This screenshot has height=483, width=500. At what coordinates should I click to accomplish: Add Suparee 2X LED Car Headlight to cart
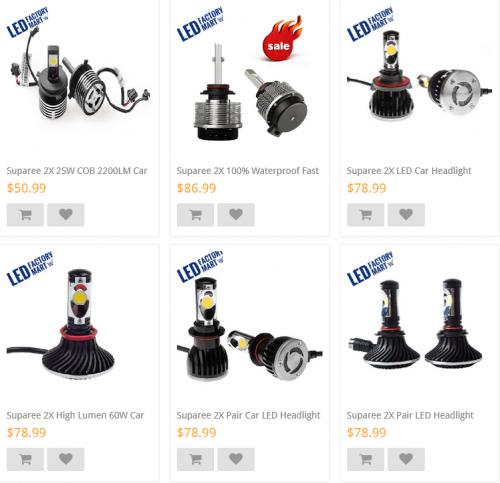coord(366,215)
